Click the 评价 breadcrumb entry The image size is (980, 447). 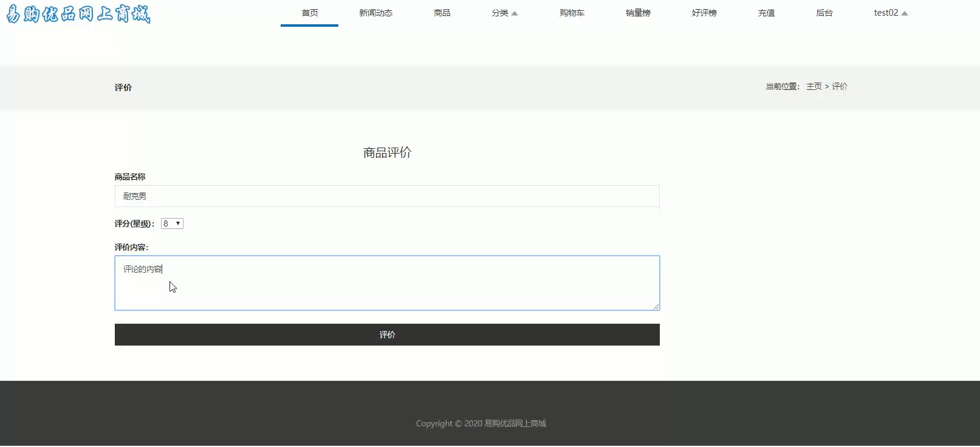click(x=840, y=86)
